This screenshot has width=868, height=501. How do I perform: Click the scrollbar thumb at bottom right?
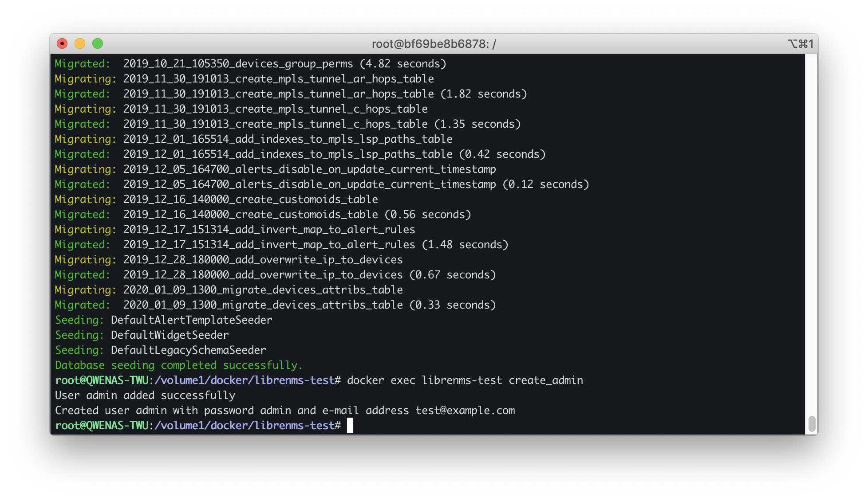pyautogui.click(x=812, y=423)
